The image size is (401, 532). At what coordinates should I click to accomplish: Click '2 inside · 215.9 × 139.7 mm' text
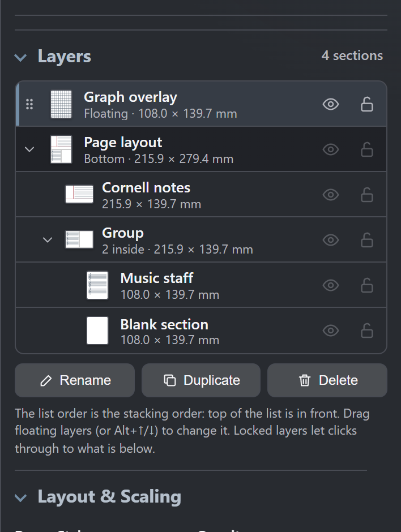178,250
